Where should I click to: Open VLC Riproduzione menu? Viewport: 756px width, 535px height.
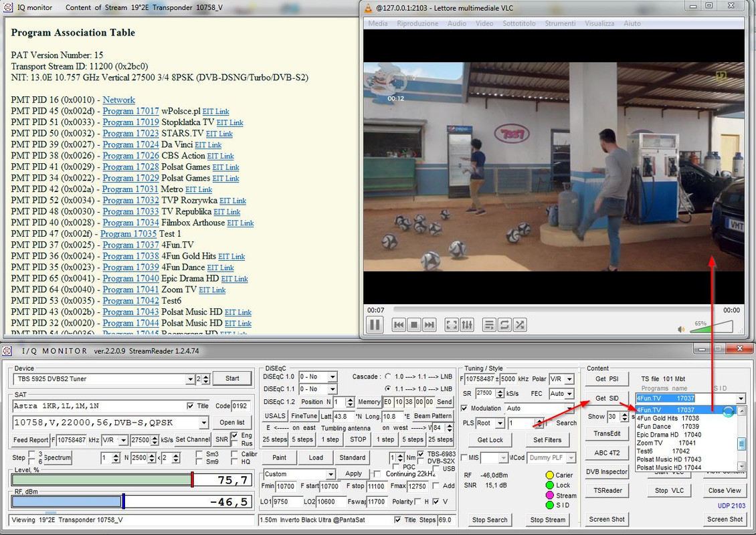417,23
